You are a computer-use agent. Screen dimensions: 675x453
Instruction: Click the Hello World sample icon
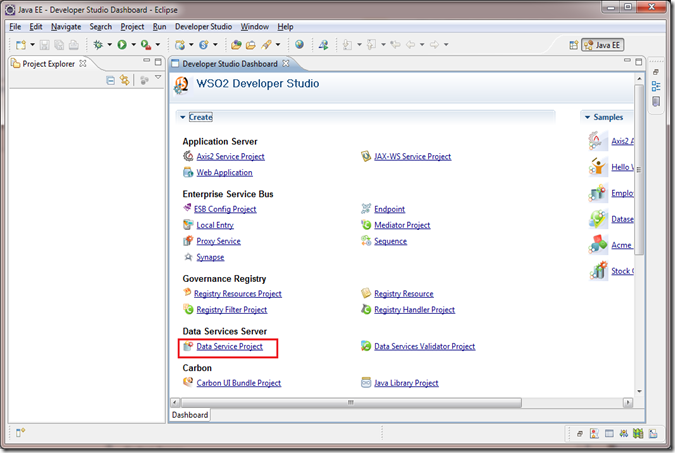pos(598,167)
